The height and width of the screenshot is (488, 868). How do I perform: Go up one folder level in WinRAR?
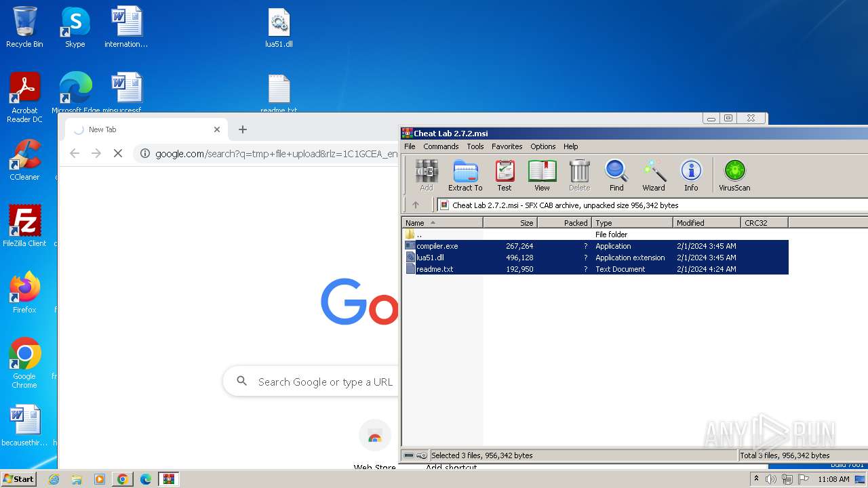[416, 205]
